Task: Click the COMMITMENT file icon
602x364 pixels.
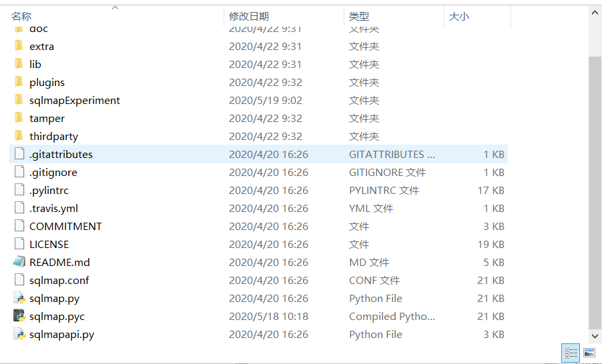Action: [x=19, y=226]
